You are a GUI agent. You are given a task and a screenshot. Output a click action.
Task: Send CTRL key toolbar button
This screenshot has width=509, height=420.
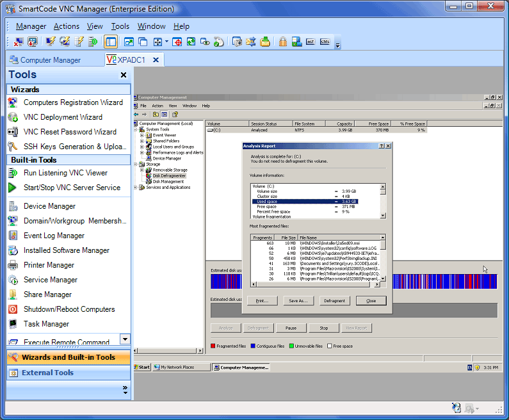[325, 42]
